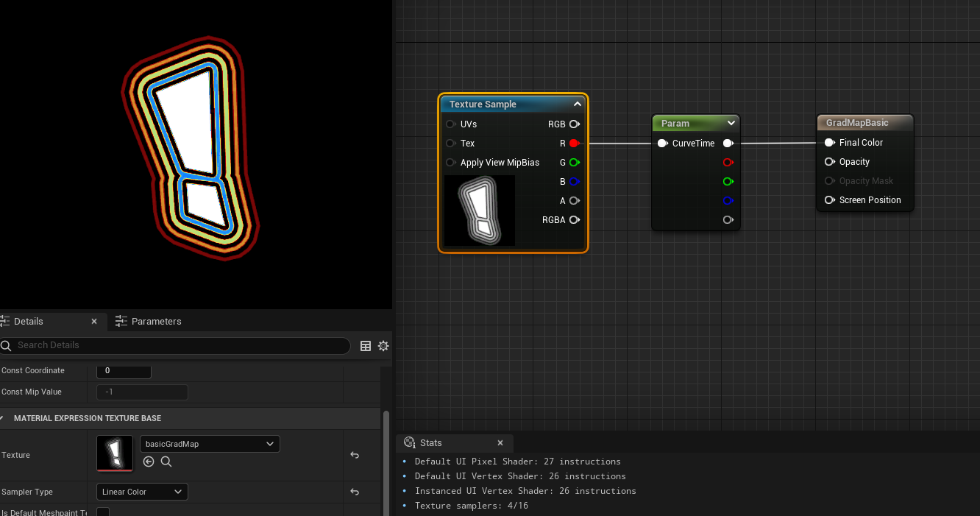Click the Const Mip Value property label
980x516 pixels.
point(32,392)
